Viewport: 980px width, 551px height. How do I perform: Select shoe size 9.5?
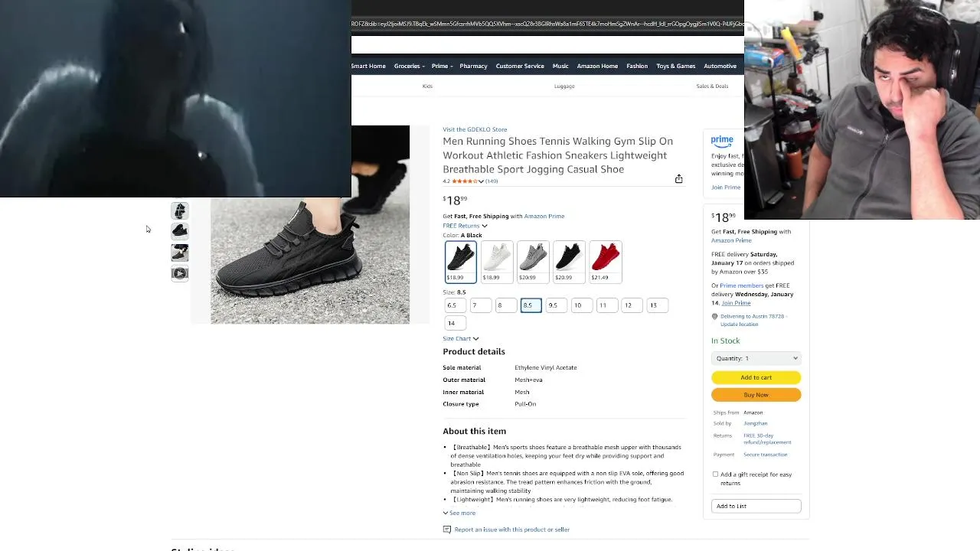pos(556,305)
